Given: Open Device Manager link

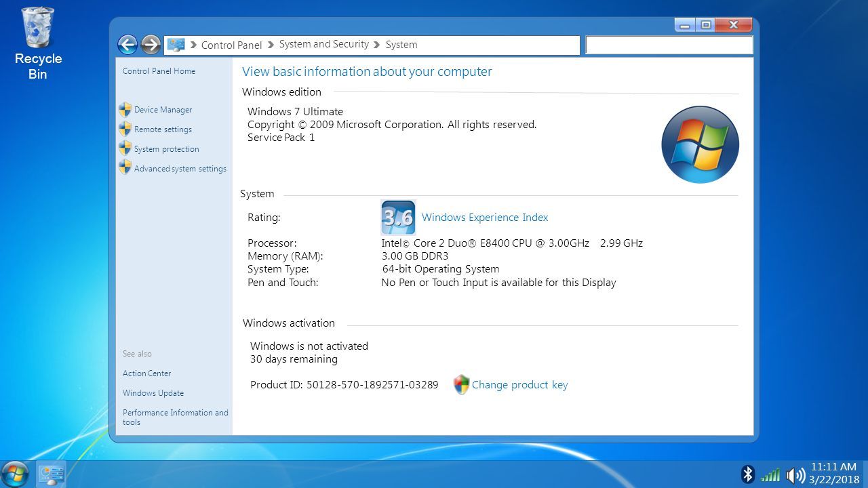Looking at the screenshot, I should click(163, 110).
